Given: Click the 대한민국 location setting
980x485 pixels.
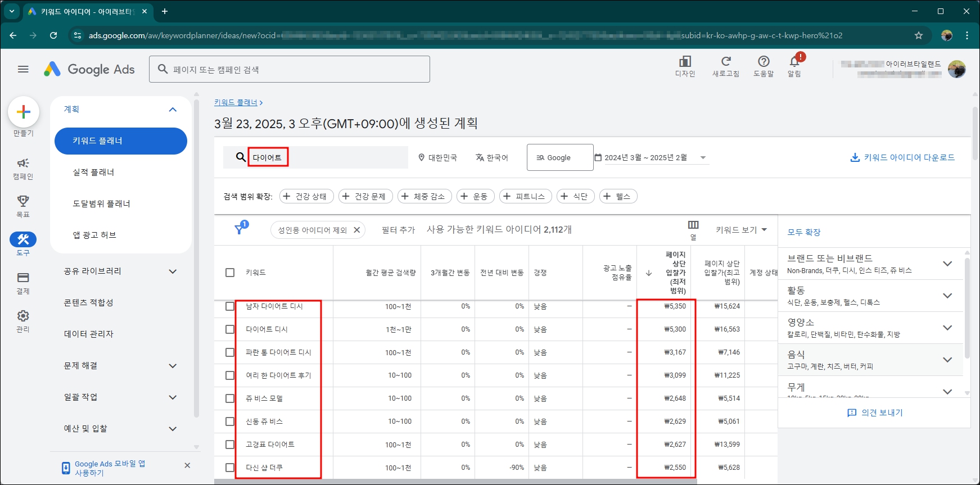Looking at the screenshot, I should pos(437,158).
